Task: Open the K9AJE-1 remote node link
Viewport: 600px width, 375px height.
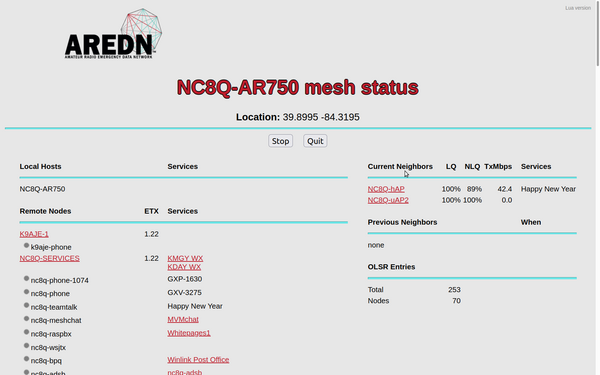Action: pyautogui.click(x=34, y=234)
